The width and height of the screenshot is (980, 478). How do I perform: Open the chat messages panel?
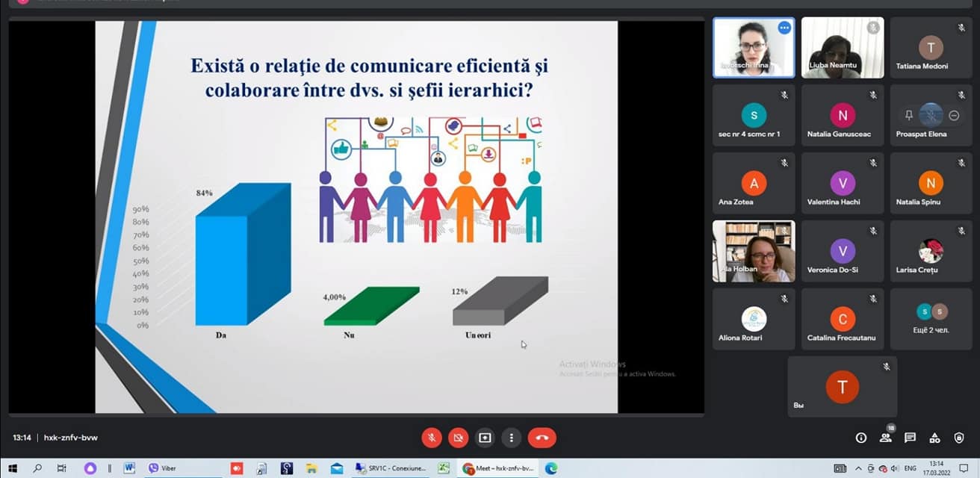pyautogui.click(x=910, y=438)
